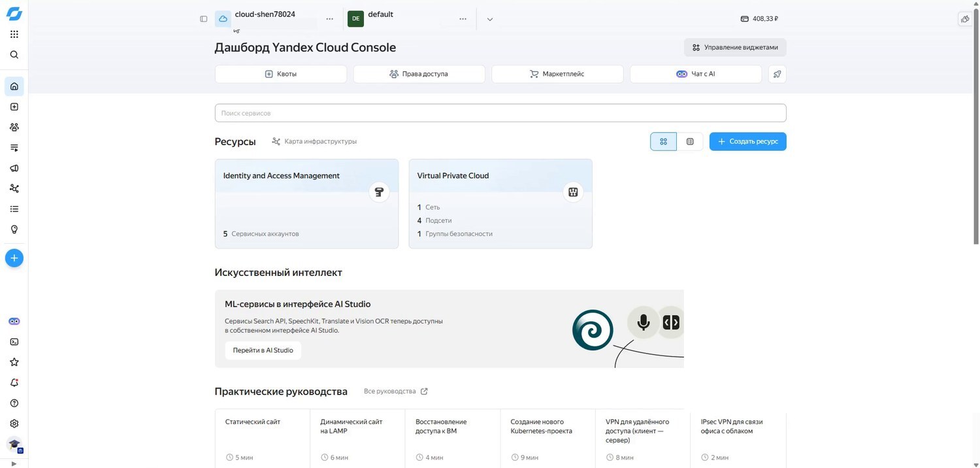Click the playlist-style lines icon in the sidebar

pos(14,148)
